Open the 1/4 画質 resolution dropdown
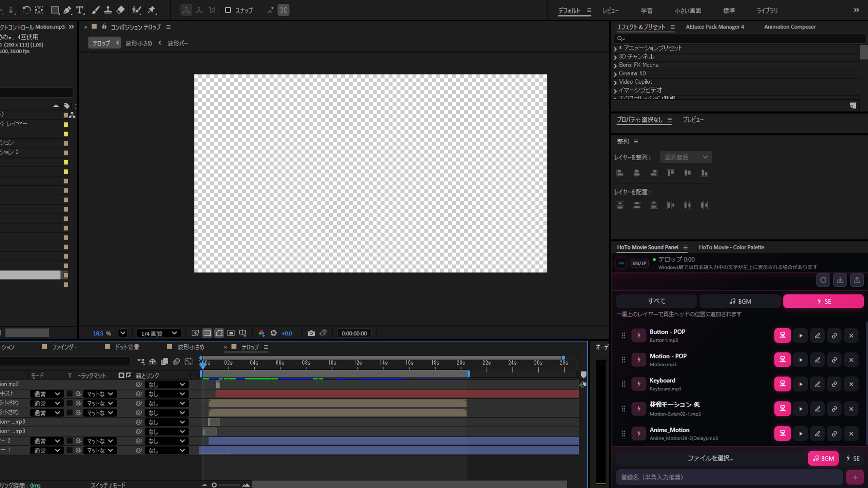Image resolution: width=868 pixels, height=488 pixels. (159, 333)
